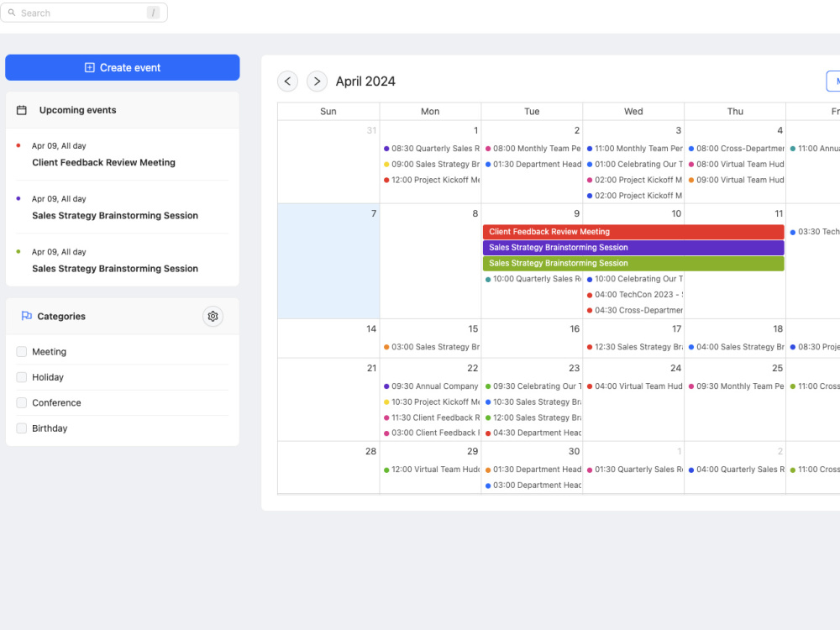The image size is (840, 630).
Task: Open 04:00 Sales Strategy event on April 18
Action: coord(736,347)
